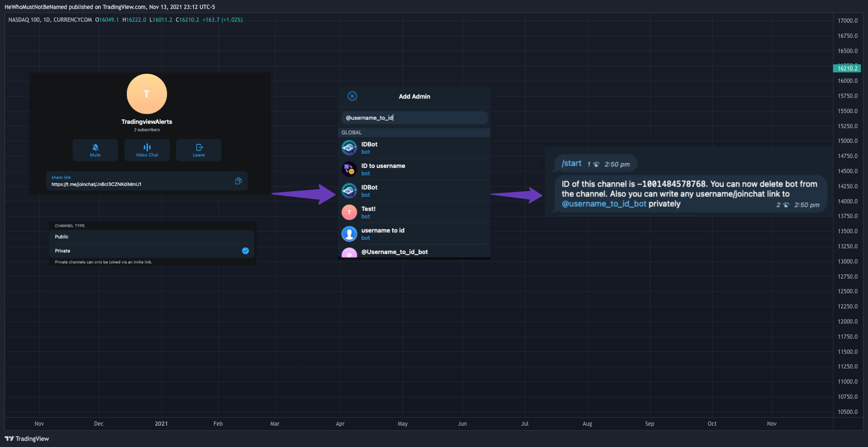
Task: Open the TradingView logo in the footer
Action: (27, 438)
